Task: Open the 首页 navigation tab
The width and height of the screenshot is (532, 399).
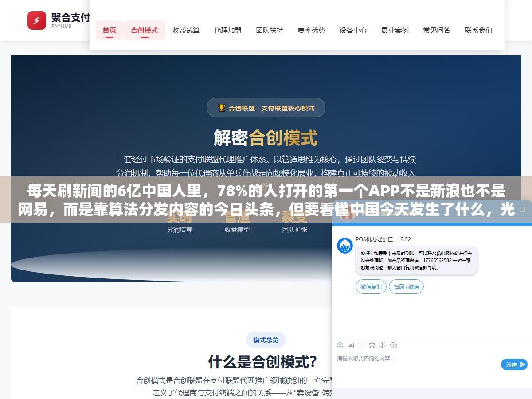Action: pos(110,30)
